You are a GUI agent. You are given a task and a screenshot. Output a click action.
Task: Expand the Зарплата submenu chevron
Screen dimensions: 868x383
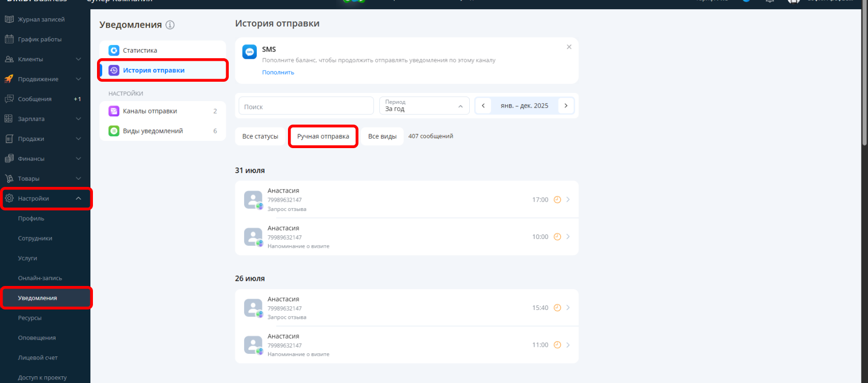click(x=79, y=119)
